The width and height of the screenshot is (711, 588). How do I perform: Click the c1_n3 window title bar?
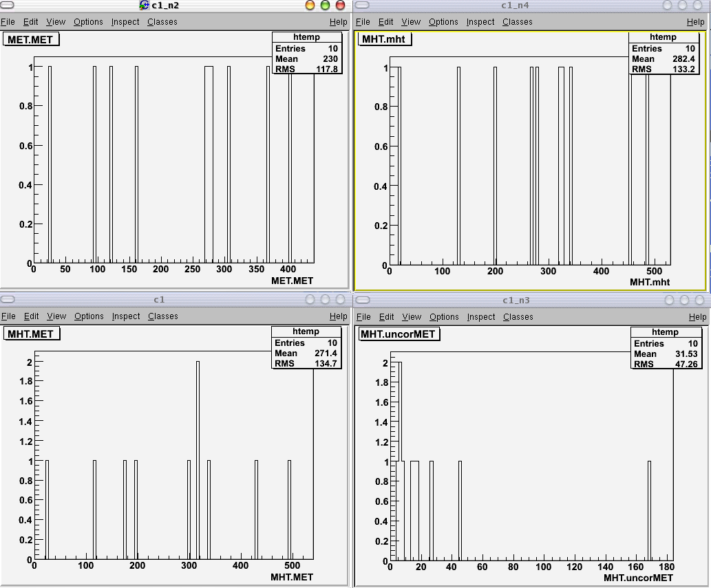[516, 301]
